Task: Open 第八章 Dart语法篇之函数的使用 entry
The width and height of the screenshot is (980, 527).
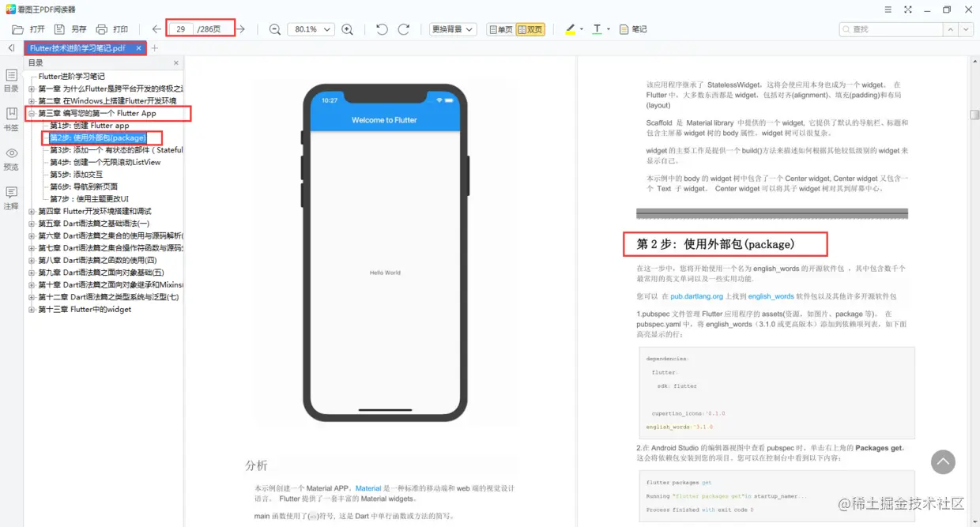Action: (98, 261)
